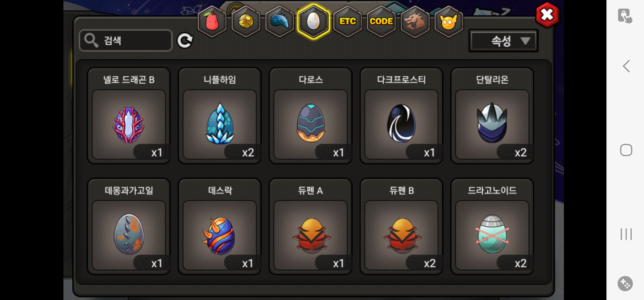The image size is (644, 300).
Task: Select the 다크프로스티 black egg
Action: (x=401, y=116)
